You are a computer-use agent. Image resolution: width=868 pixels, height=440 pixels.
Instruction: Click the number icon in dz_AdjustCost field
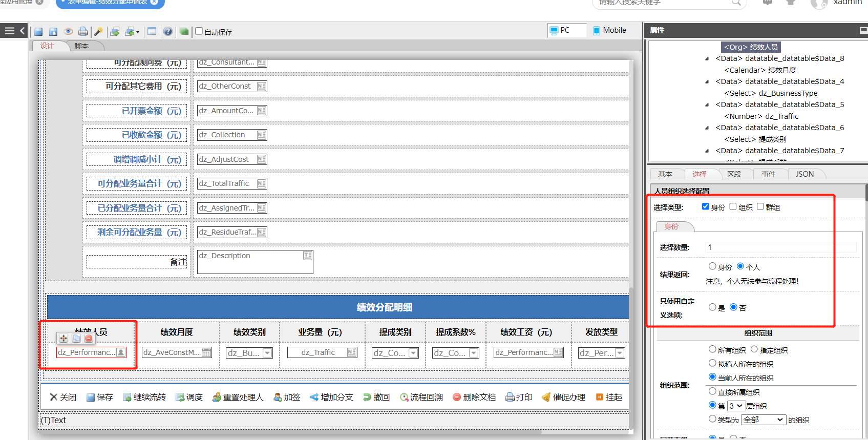[262, 159]
